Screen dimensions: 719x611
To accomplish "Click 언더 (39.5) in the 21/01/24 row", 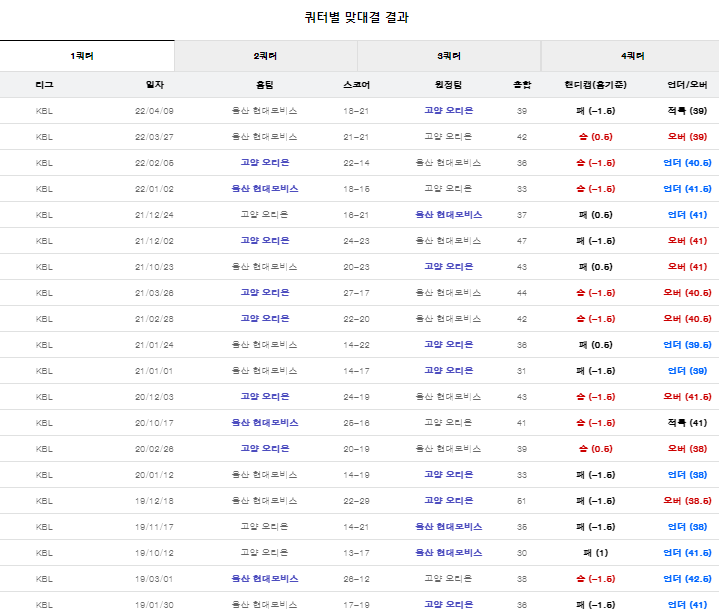I will pos(687,344).
